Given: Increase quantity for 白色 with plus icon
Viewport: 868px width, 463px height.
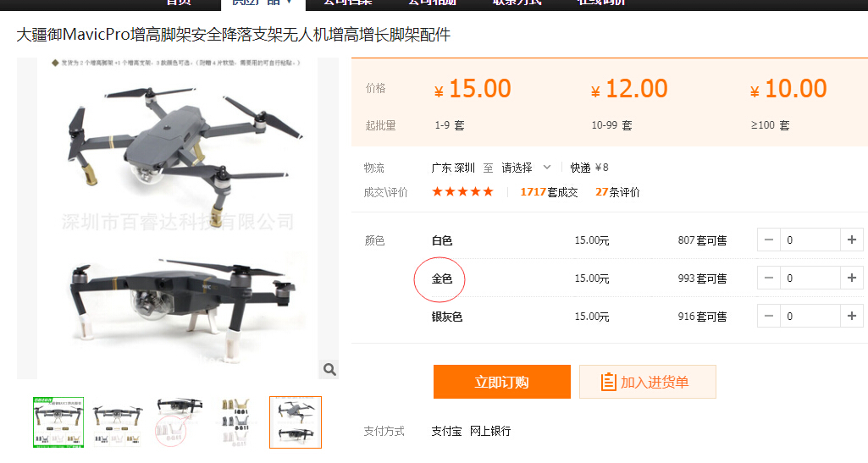Looking at the screenshot, I should 851,240.
